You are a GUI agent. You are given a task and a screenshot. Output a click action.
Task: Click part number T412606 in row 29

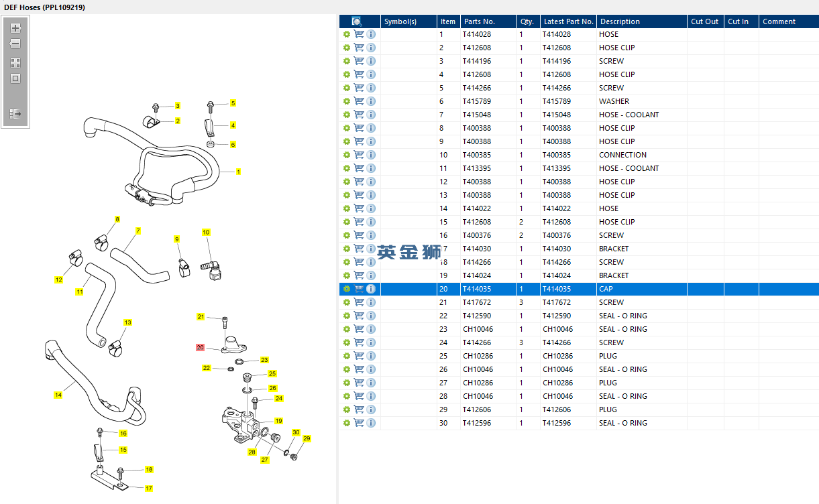click(x=476, y=409)
